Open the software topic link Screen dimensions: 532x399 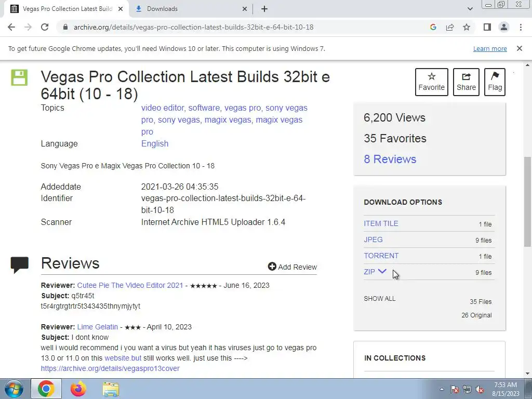tap(204, 108)
